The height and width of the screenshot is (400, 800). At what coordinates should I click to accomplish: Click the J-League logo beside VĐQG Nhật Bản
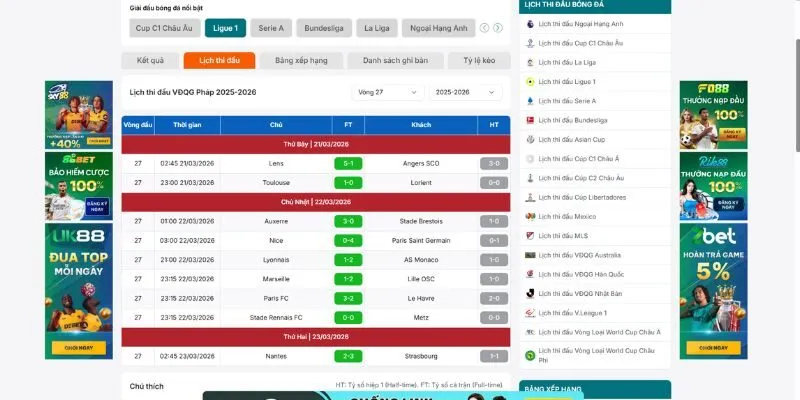click(529, 294)
